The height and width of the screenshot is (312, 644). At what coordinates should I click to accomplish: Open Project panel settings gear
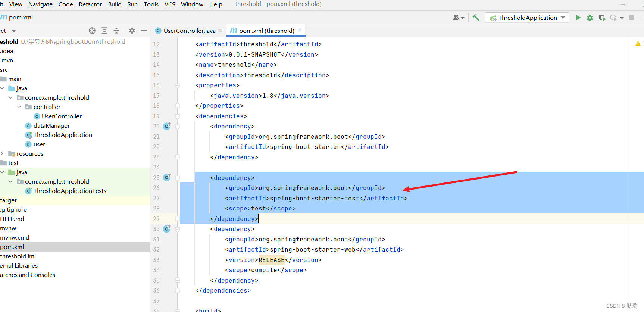132,31
